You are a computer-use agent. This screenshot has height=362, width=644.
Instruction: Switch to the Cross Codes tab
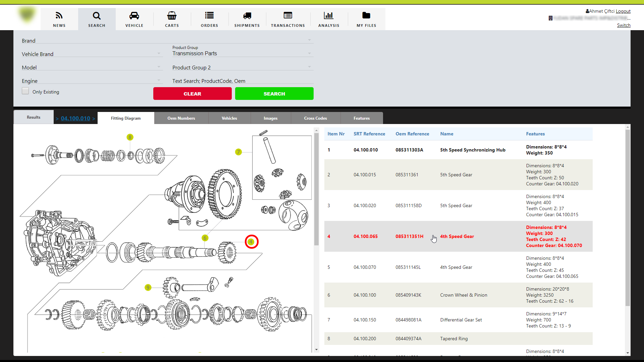tap(315, 118)
